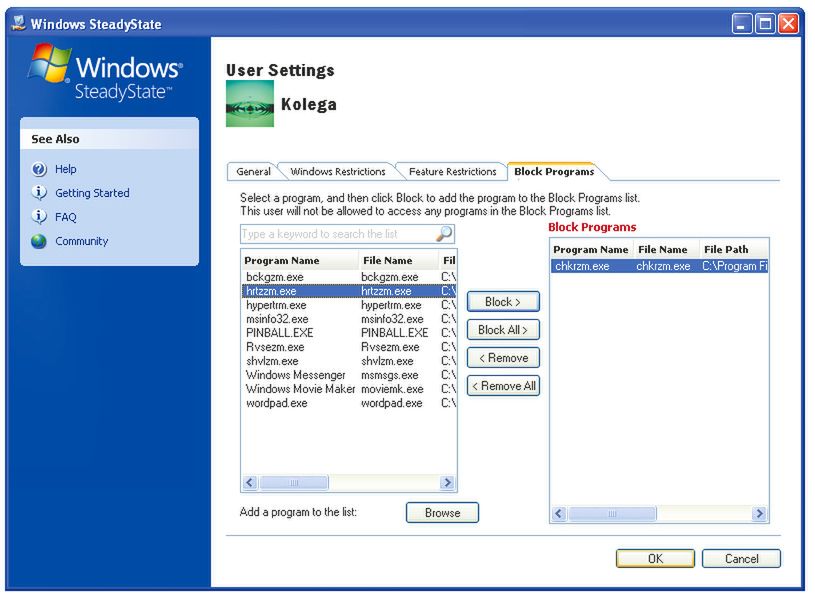Image resolution: width=815 pixels, height=599 pixels.
Task: Click the Cancel button
Action: pos(741,558)
